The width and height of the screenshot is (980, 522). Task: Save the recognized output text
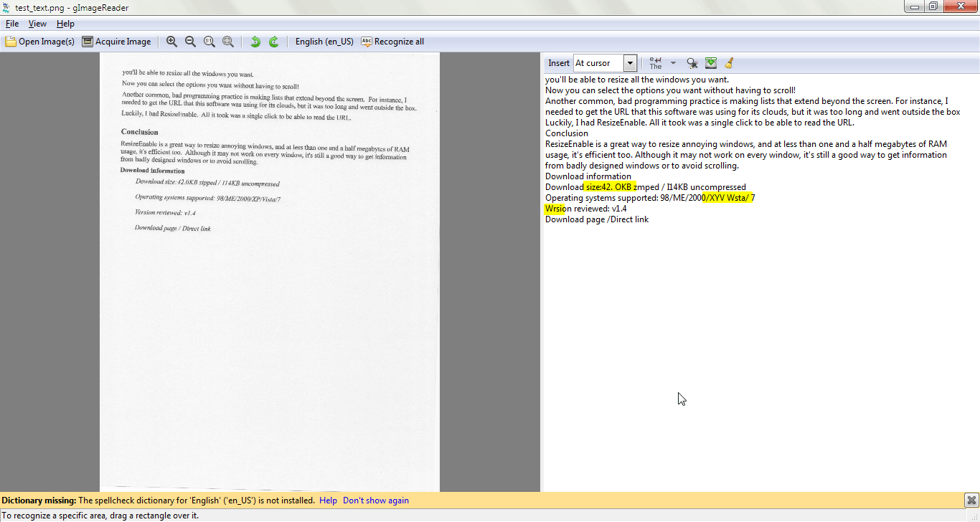pyautogui.click(x=710, y=63)
